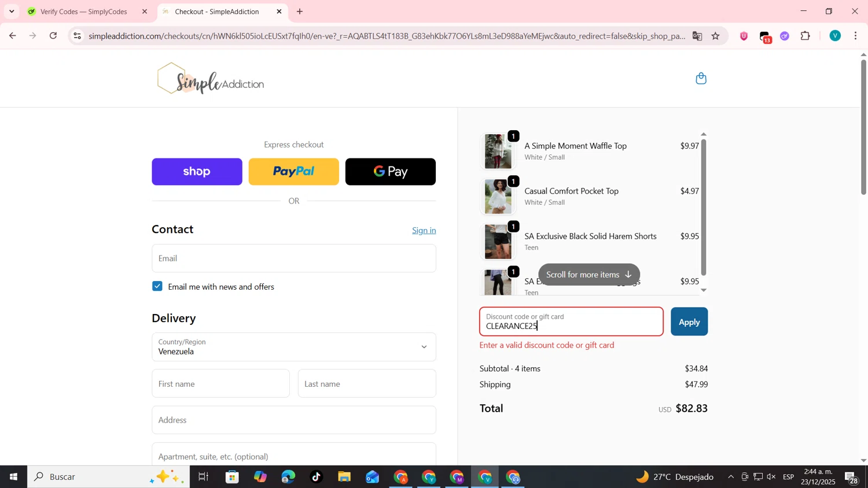Image resolution: width=868 pixels, height=488 pixels.
Task: Go forward in browser history
Action: tap(33, 36)
